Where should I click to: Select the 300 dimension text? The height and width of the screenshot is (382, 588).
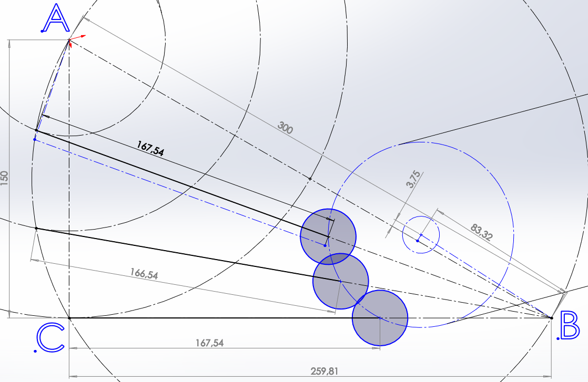286,128
